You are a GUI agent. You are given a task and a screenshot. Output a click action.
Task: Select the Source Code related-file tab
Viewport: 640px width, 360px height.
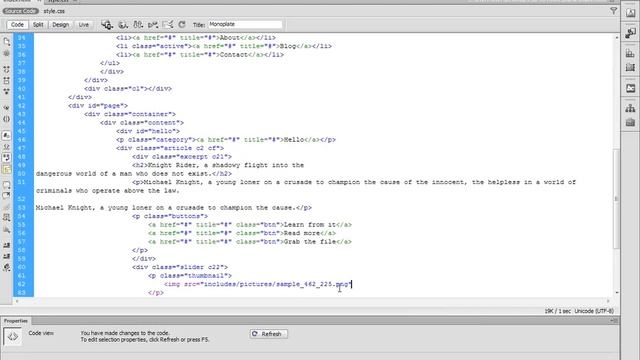tap(20, 11)
